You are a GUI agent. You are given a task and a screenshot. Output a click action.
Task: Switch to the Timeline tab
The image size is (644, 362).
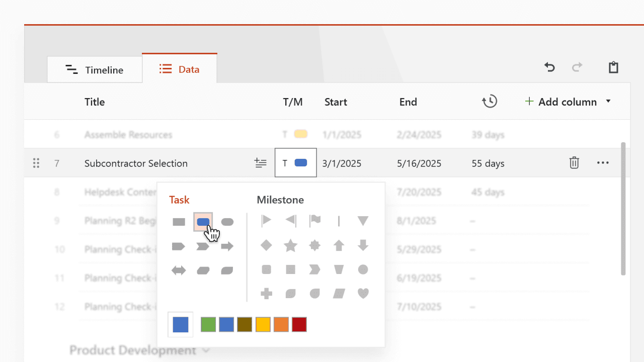point(95,69)
